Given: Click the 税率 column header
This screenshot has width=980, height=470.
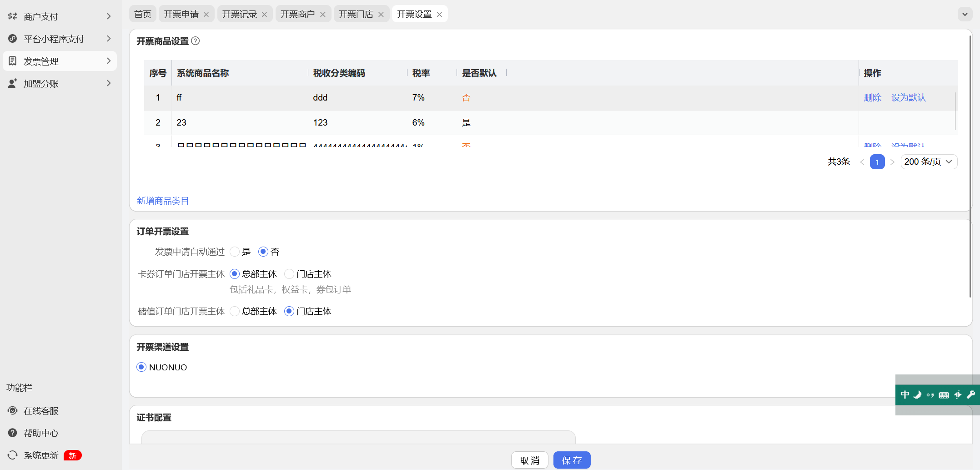Looking at the screenshot, I should (x=421, y=73).
